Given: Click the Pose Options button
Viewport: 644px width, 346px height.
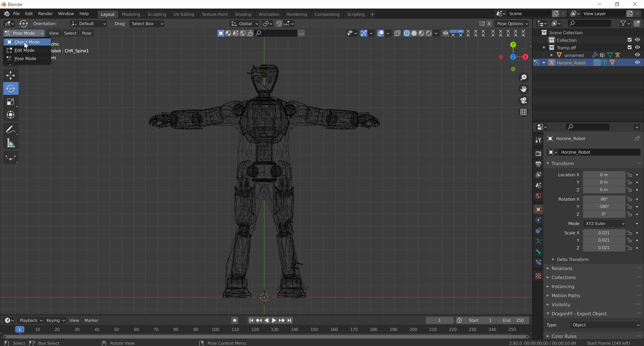Looking at the screenshot, I should (x=512, y=24).
